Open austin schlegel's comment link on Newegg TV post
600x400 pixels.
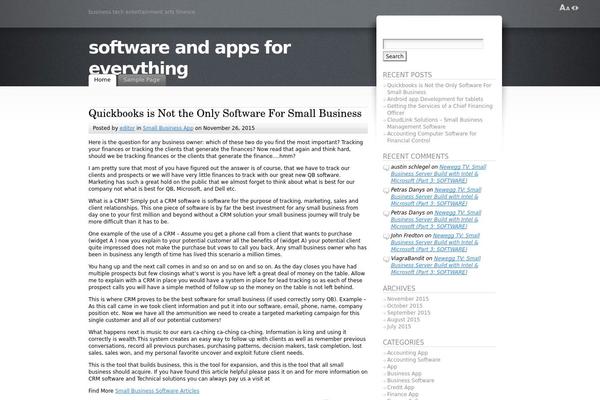tap(439, 174)
